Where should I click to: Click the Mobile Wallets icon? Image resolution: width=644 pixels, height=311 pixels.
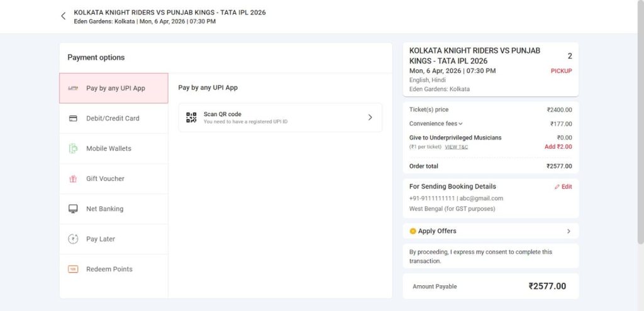click(73, 148)
